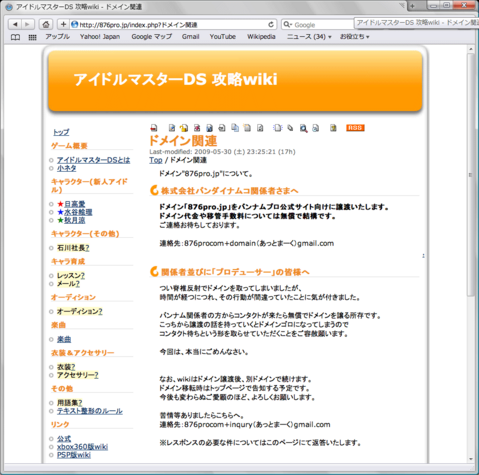The width and height of the screenshot is (479, 475).
Task: Open the Wikipedia bookmark
Action: pyautogui.click(x=261, y=37)
